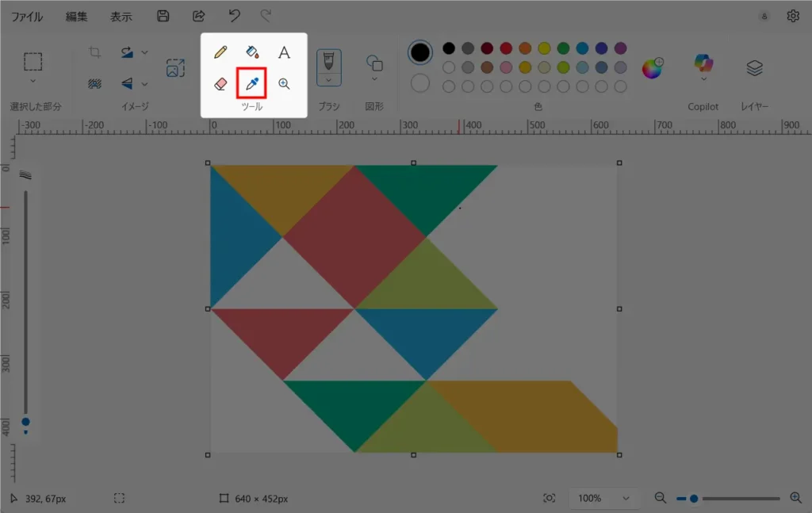Click the Flip image icon
The width and height of the screenshot is (812, 513).
click(x=127, y=83)
